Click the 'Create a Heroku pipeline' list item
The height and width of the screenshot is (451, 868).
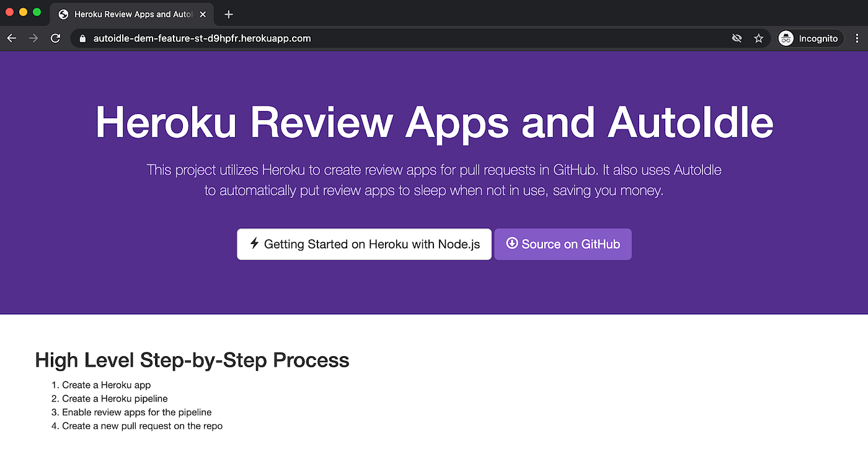pyautogui.click(x=115, y=398)
